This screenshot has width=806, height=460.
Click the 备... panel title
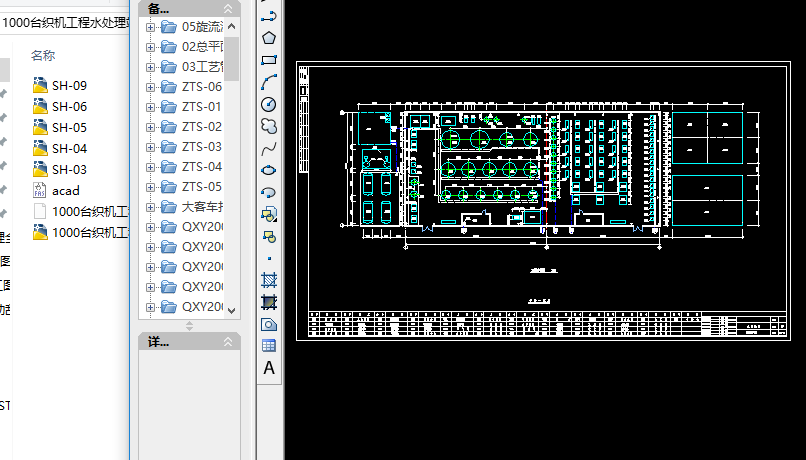click(158, 8)
